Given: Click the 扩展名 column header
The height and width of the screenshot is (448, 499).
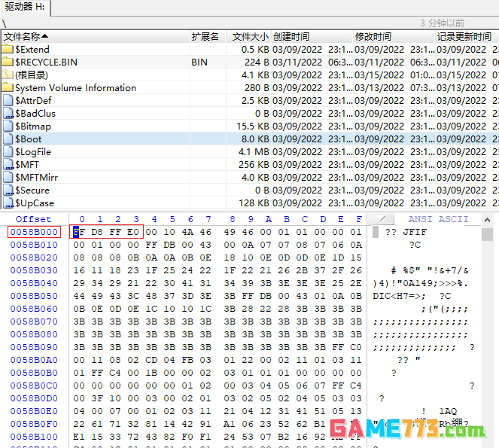Looking at the screenshot, I should click(x=205, y=36).
